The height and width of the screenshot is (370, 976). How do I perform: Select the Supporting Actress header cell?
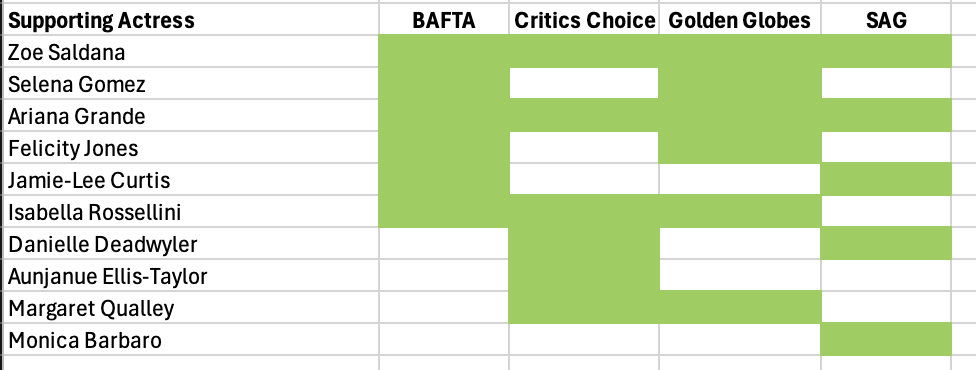(x=191, y=20)
